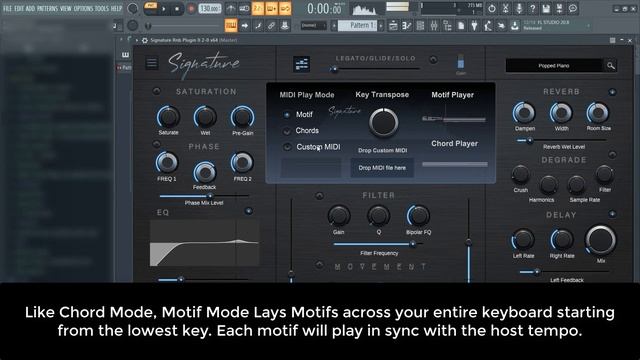Image resolution: width=640 pixels, height=360 pixels.
Task: Click the download content library icon
Action: click(x=515, y=26)
